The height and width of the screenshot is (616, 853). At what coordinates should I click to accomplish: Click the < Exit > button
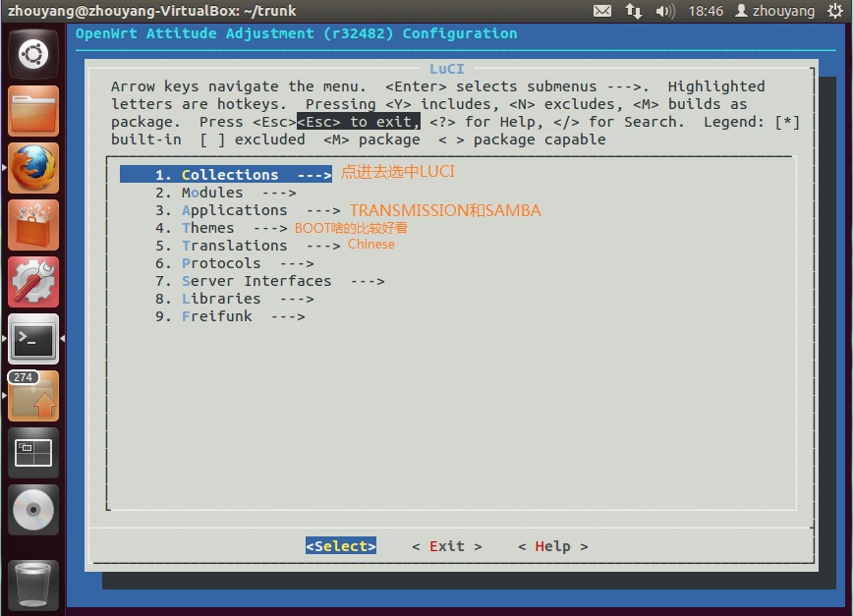(446, 546)
